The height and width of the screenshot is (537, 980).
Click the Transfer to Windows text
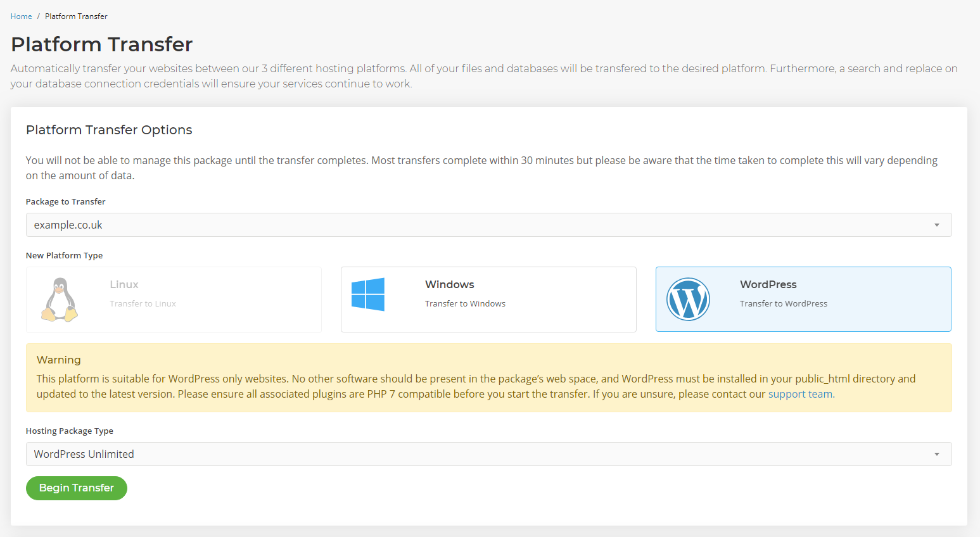pyautogui.click(x=465, y=304)
